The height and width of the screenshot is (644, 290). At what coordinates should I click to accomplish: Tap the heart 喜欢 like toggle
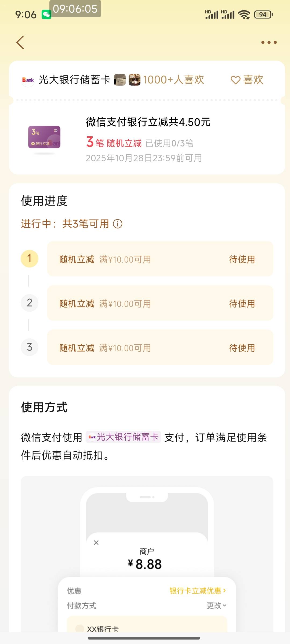[x=247, y=80]
